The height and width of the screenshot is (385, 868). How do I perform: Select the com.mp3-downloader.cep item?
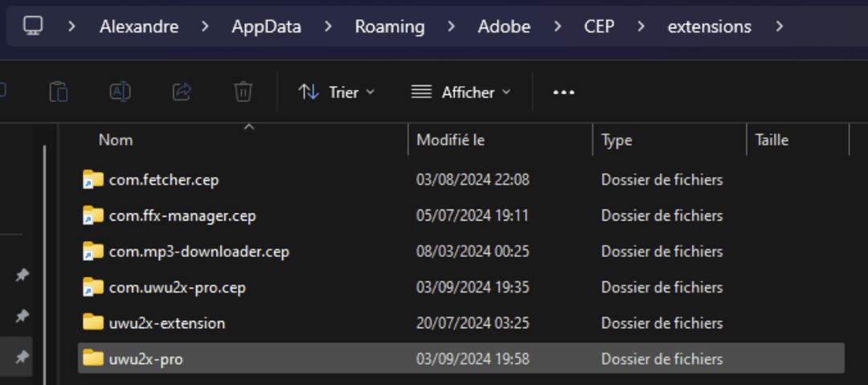[x=199, y=252]
